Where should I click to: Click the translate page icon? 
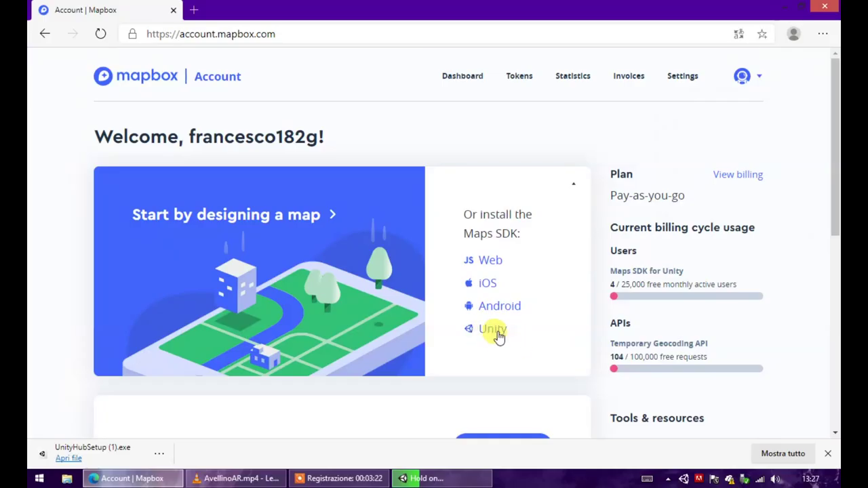[x=738, y=34]
